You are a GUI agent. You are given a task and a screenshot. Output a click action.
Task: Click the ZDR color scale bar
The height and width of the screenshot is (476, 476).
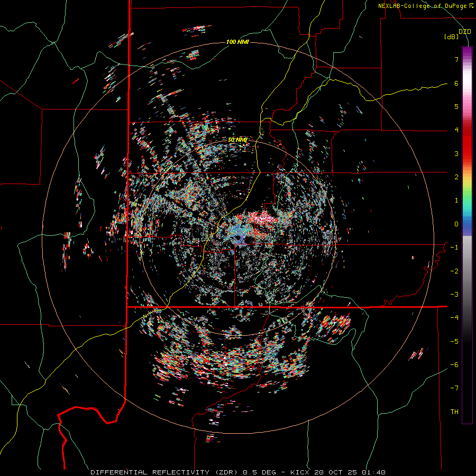[467, 235]
